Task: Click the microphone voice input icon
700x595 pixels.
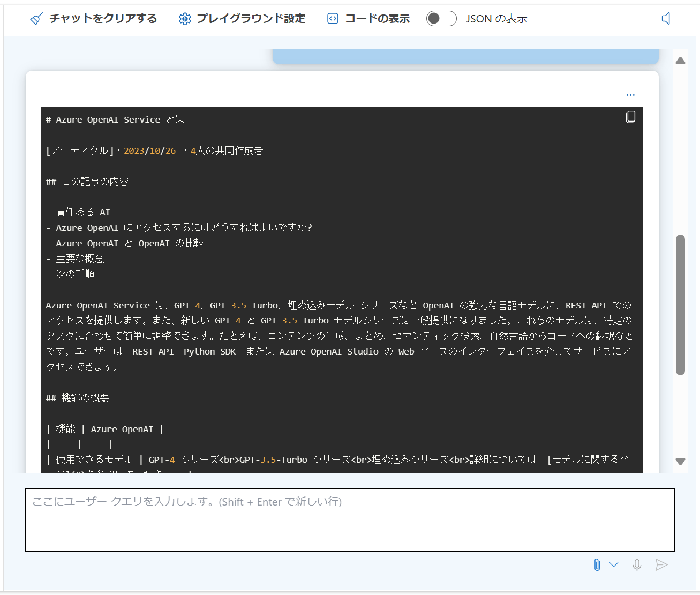Action: click(637, 565)
